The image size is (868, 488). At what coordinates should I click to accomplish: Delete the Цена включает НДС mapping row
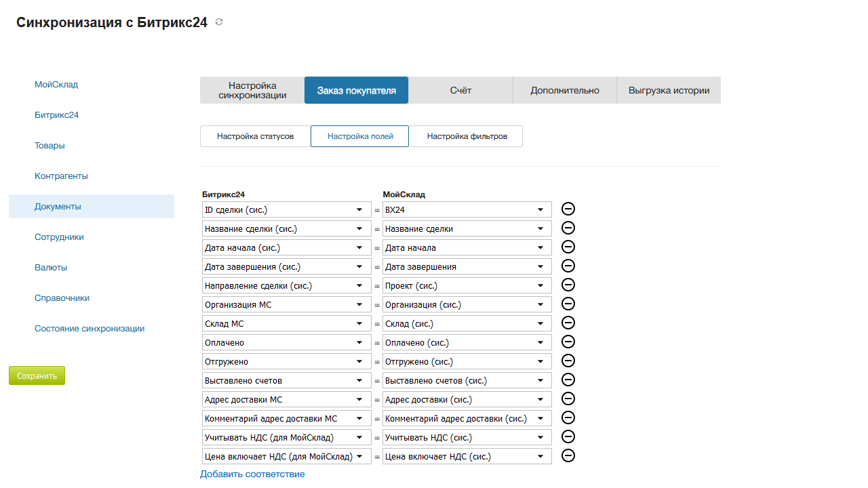pos(568,456)
